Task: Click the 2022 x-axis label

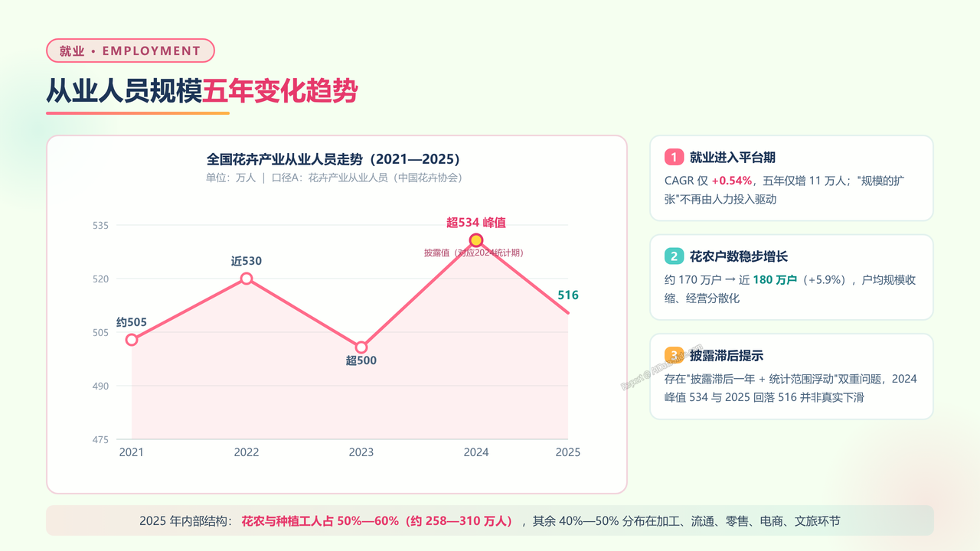Action: [x=247, y=452]
